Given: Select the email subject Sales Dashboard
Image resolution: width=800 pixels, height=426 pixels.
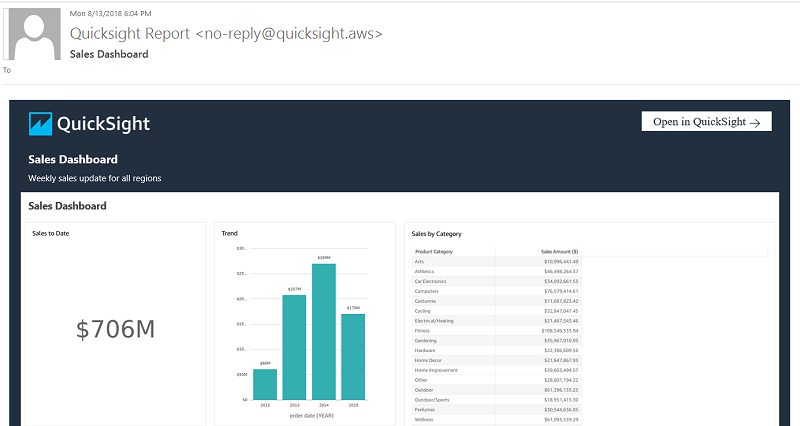Looking at the screenshot, I should coord(109,54).
